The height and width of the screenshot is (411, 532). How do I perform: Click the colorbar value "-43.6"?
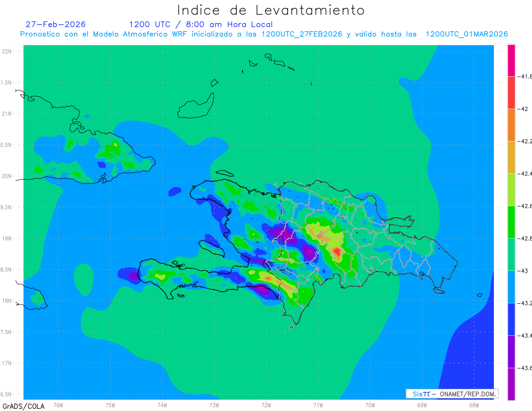(525, 368)
